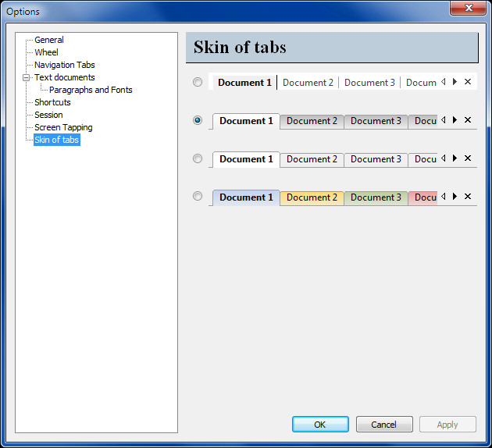Select the flat plain-text tab skin radio button
This screenshot has width=492, height=448.
pyautogui.click(x=198, y=82)
